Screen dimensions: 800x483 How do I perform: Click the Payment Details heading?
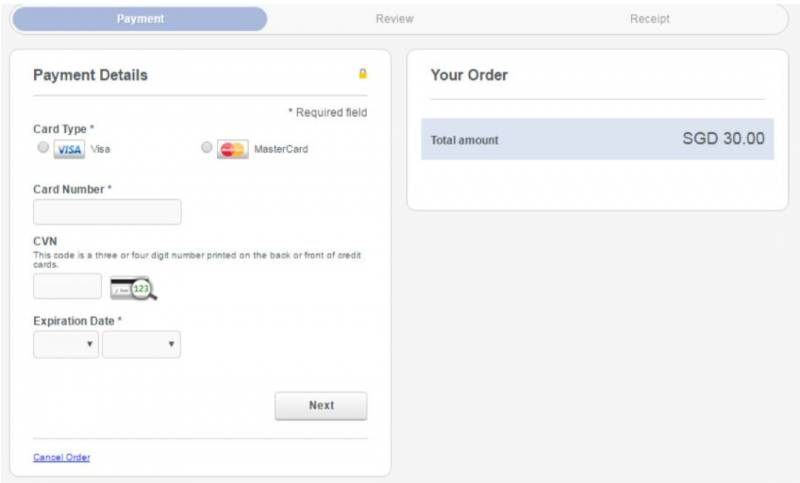tap(90, 75)
